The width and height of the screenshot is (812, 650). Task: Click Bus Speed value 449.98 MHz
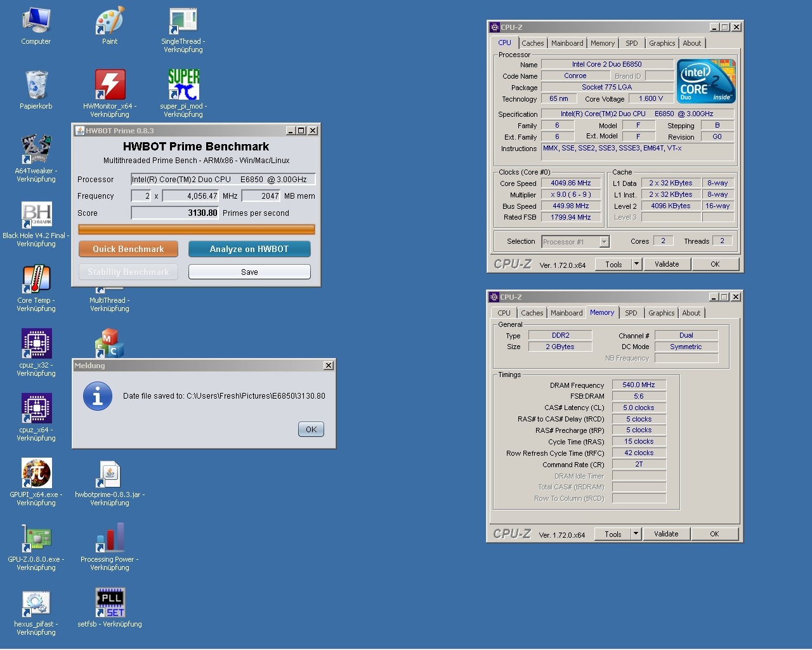[571, 206]
